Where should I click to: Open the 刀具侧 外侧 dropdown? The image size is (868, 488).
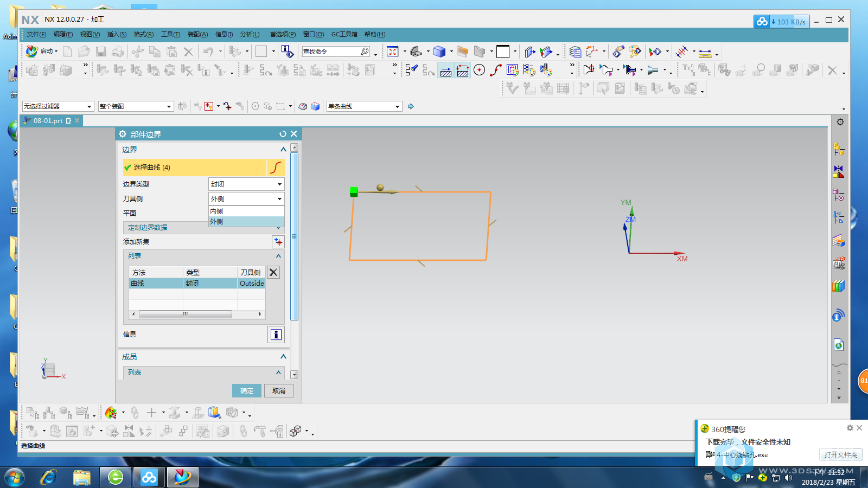(246, 199)
